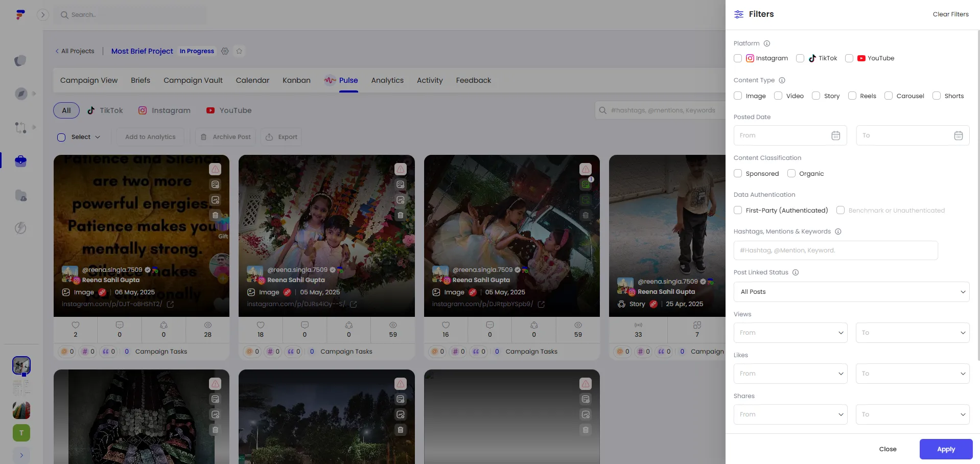Open calendar icon in Posted Date From field
980x464 pixels.
click(836, 135)
